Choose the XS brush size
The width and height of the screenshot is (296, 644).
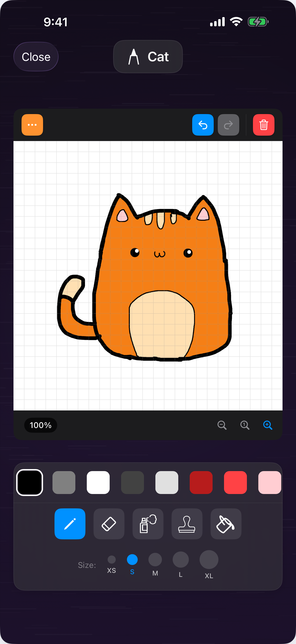point(112,564)
